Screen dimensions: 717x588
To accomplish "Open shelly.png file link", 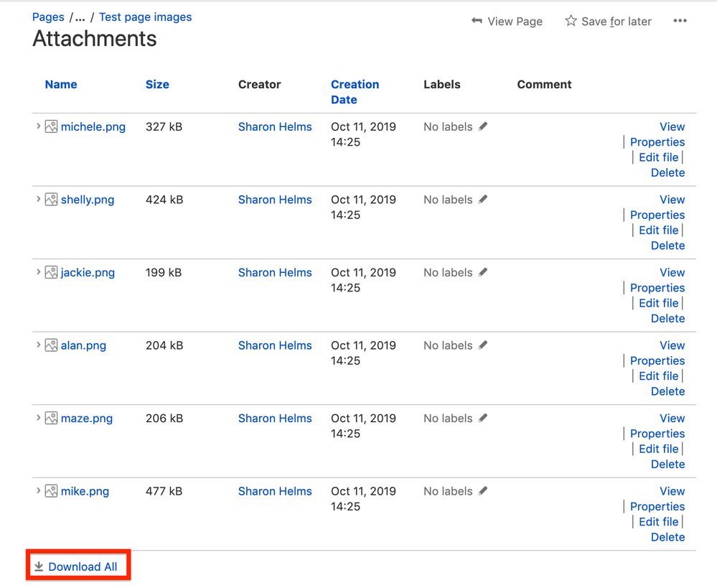I will (88, 200).
